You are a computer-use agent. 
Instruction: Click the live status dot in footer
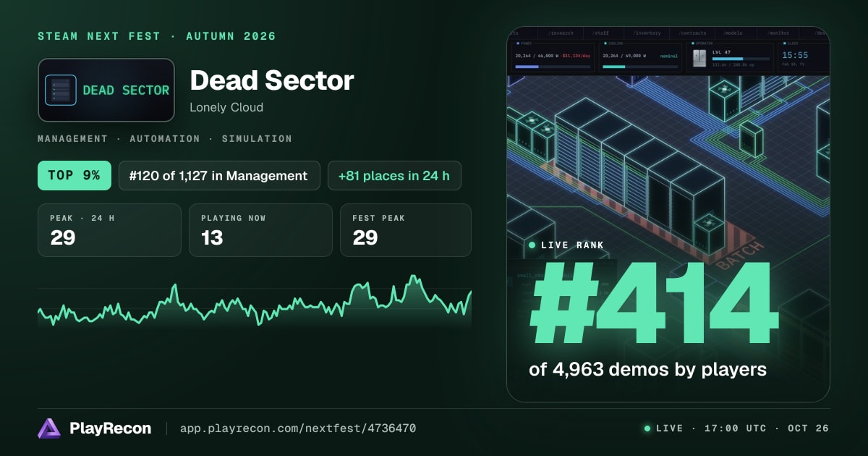coord(647,428)
